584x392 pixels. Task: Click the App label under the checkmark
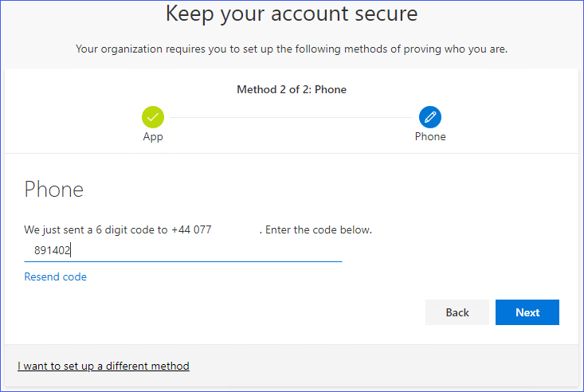(153, 136)
